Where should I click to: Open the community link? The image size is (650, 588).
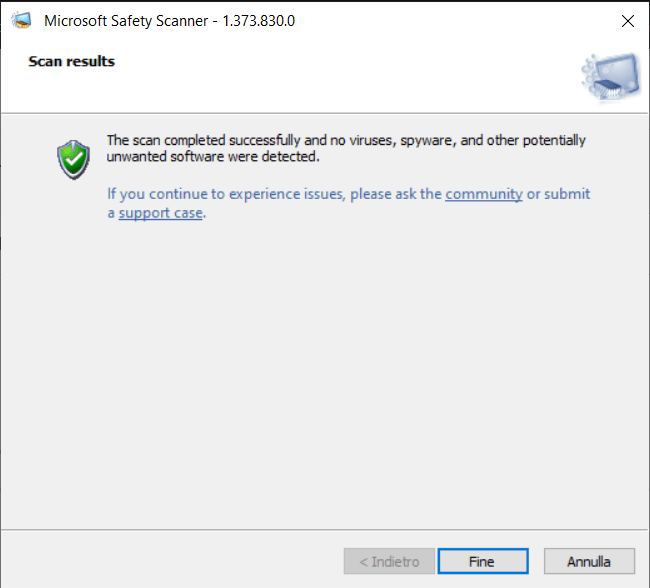point(484,194)
